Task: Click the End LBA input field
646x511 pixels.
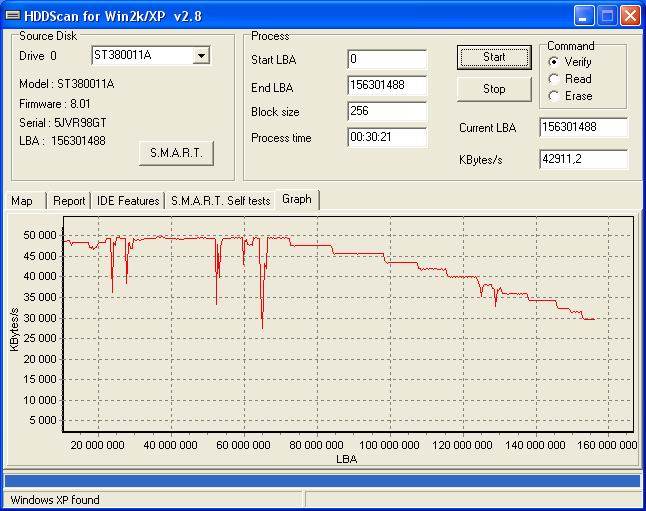Action: [x=387, y=85]
